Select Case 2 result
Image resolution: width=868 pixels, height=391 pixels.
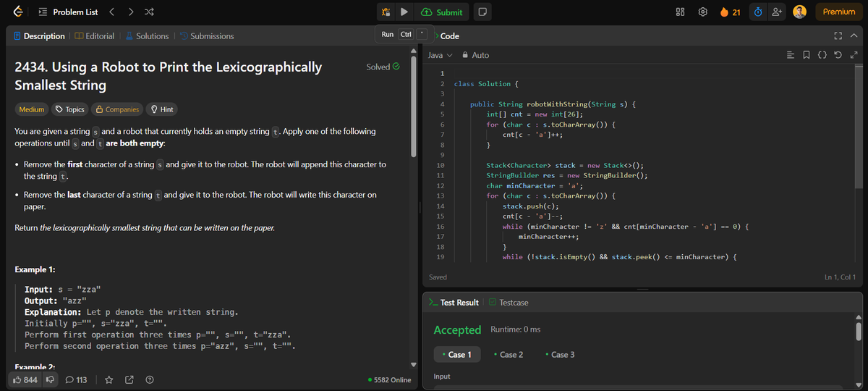pos(508,354)
